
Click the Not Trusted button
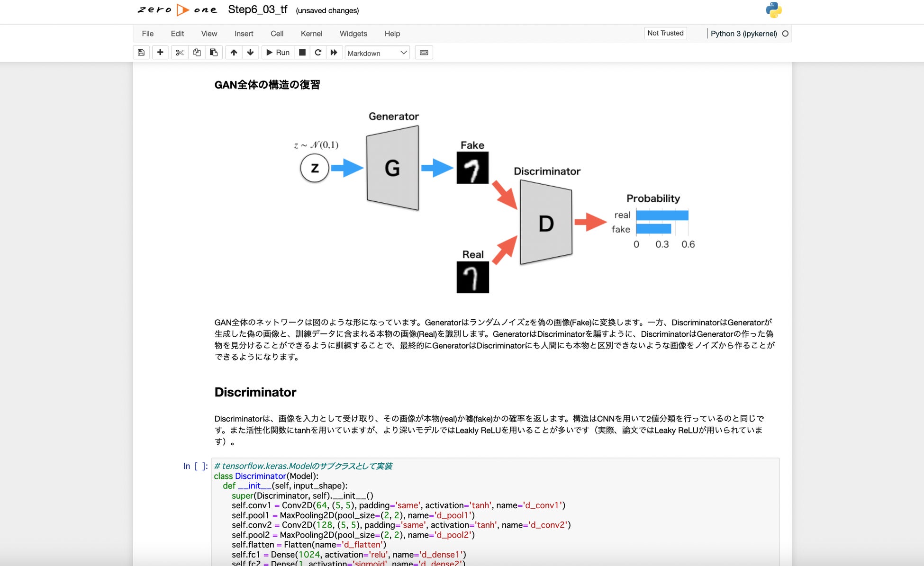pyautogui.click(x=665, y=33)
